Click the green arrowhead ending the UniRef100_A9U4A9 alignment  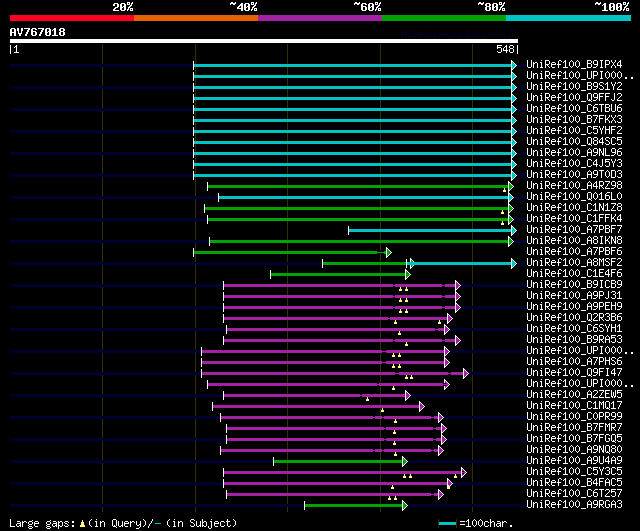point(404,462)
